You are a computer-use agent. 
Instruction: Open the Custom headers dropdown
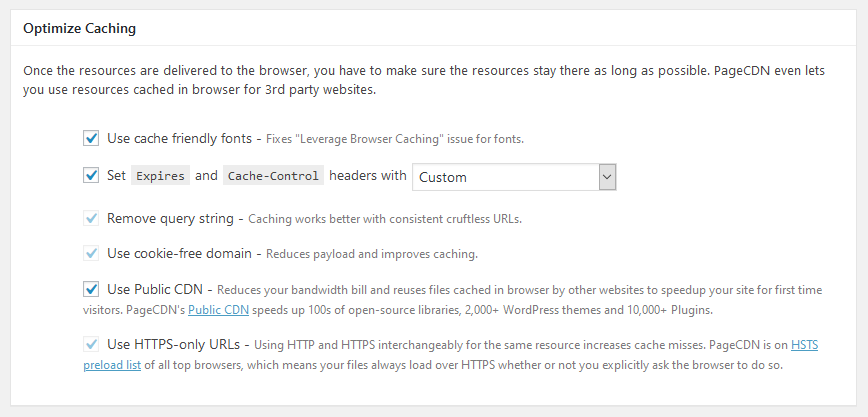point(514,177)
